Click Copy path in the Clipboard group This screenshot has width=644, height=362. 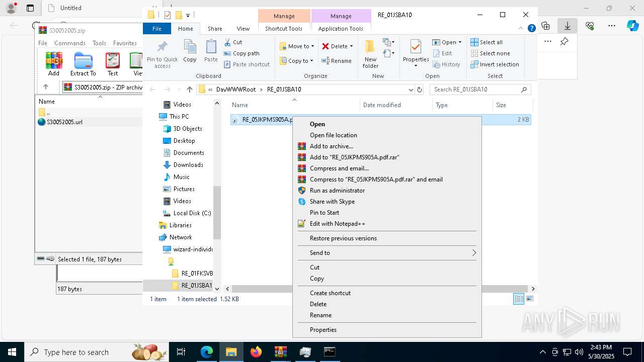point(242,53)
